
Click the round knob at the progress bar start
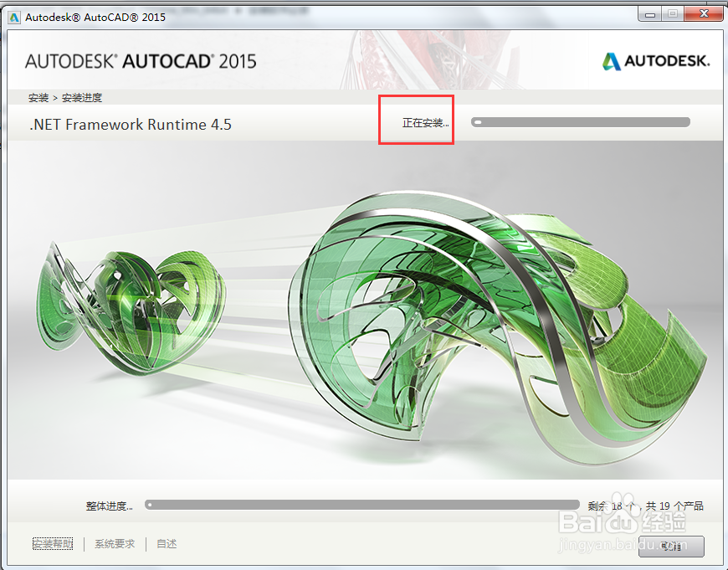pos(151,505)
